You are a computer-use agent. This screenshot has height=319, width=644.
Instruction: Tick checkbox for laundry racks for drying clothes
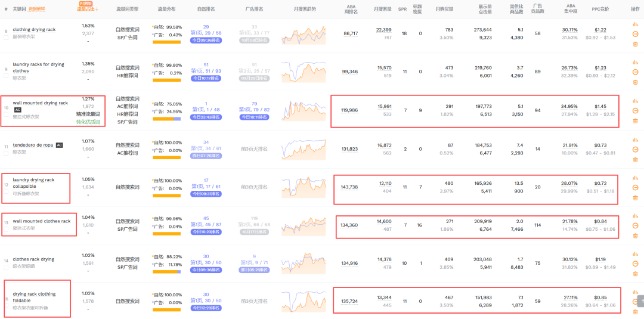coord(6,75)
